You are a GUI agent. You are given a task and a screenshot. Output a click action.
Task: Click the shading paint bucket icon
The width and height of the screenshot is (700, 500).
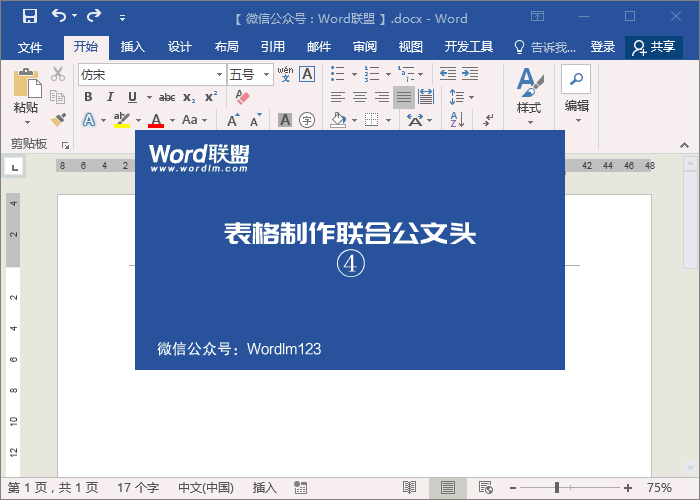[338, 120]
